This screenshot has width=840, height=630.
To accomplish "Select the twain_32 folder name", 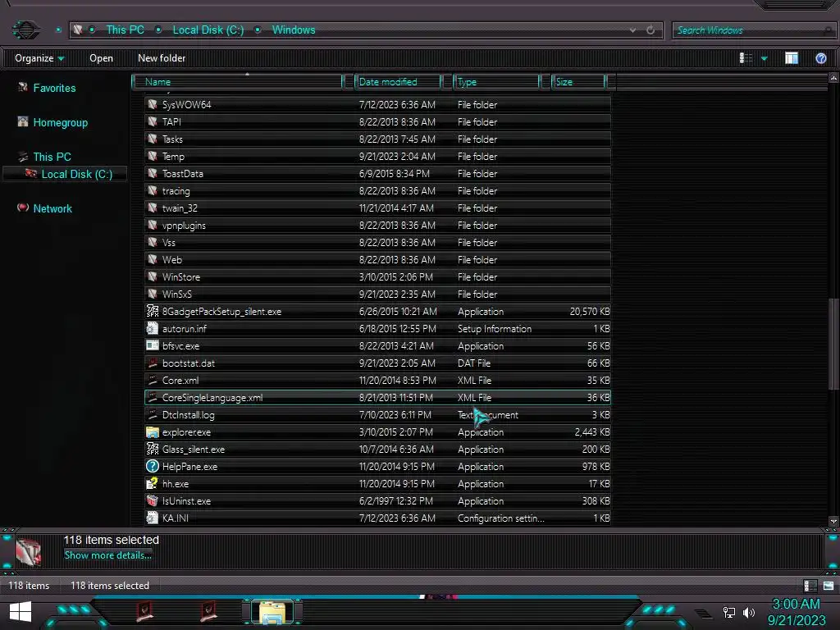I will click(180, 208).
